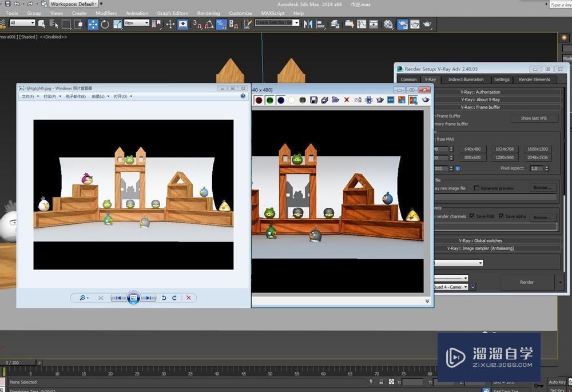This screenshot has width=572, height=392.
Task: Clear the rendered frame with red X
Action: (x=347, y=100)
